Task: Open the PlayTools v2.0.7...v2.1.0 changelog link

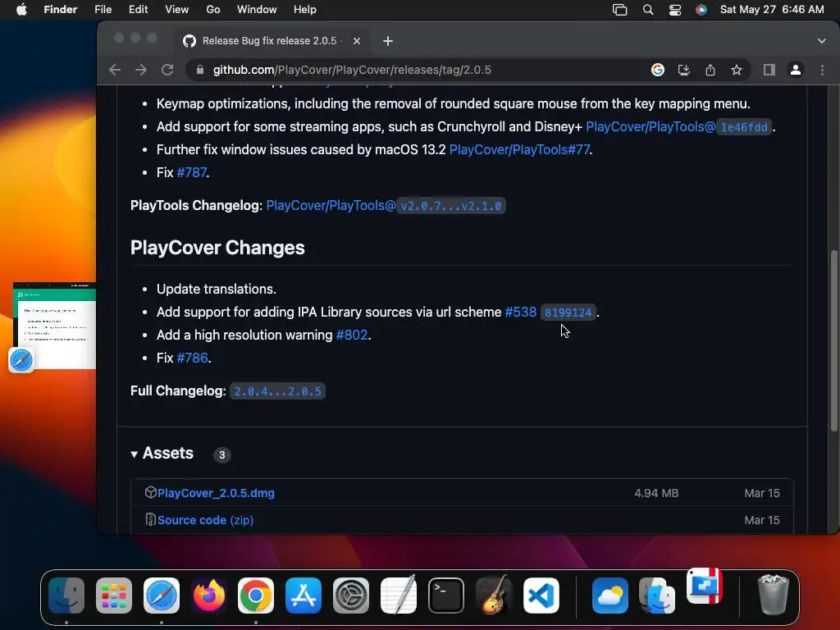Action: (x=386, y=206)
